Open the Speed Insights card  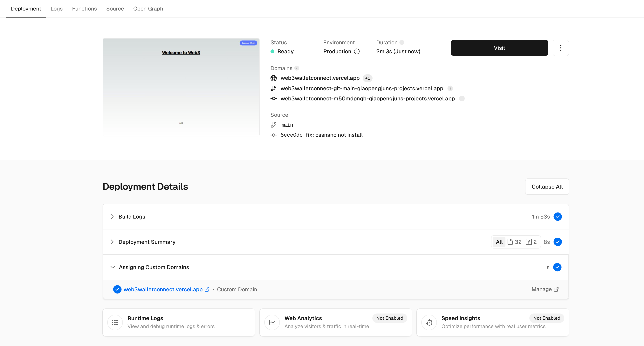493,322
